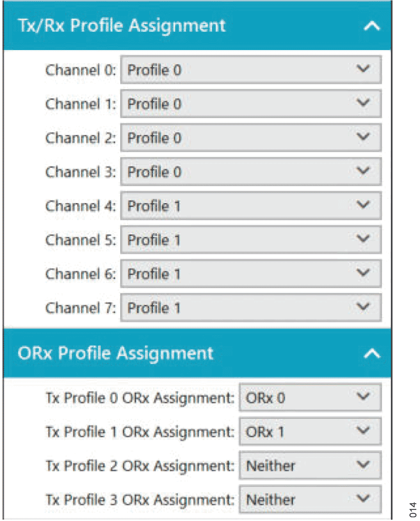420x521 pixels.
Task: Open Tx Profile 1 ORx Assignment dropdown
Action: point(310,432)
